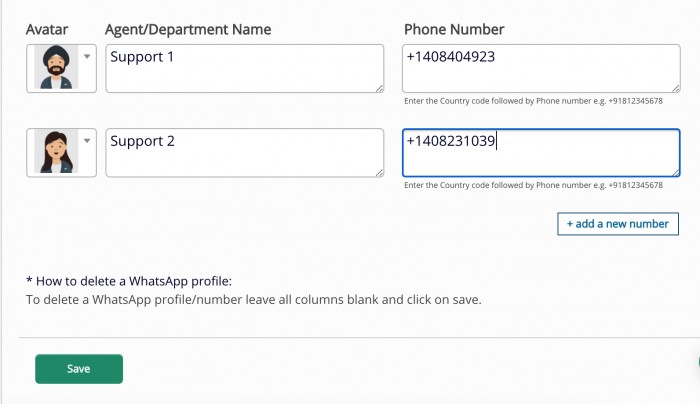This screenshot has width=700, height=404.
Task: Click the Support 2 name field
Action: tap(245, 153)
